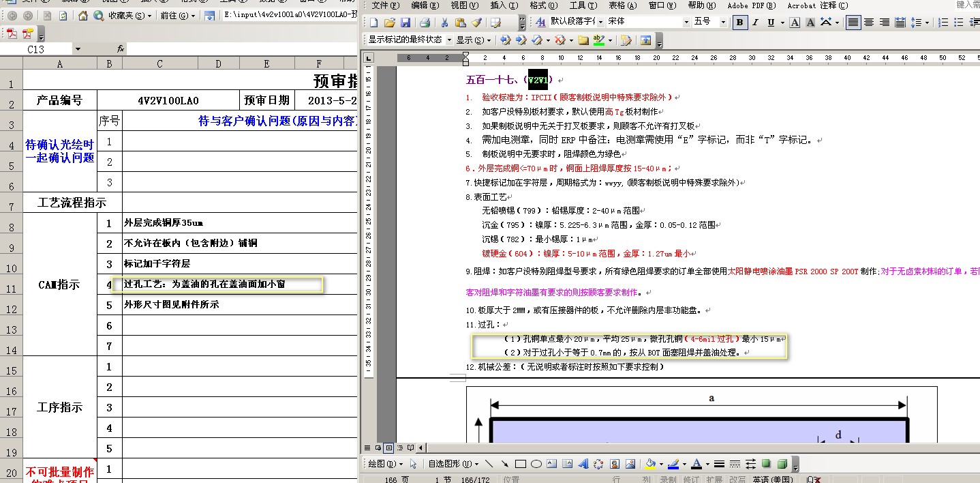Toggle Underline formatting in Word

point(771,23)
